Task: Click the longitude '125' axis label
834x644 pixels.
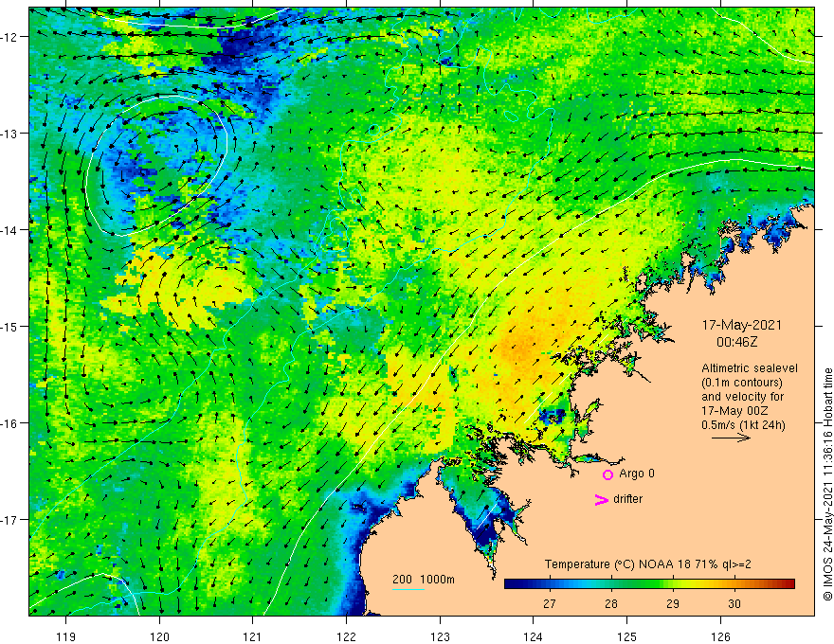Action: click(627, 636)
